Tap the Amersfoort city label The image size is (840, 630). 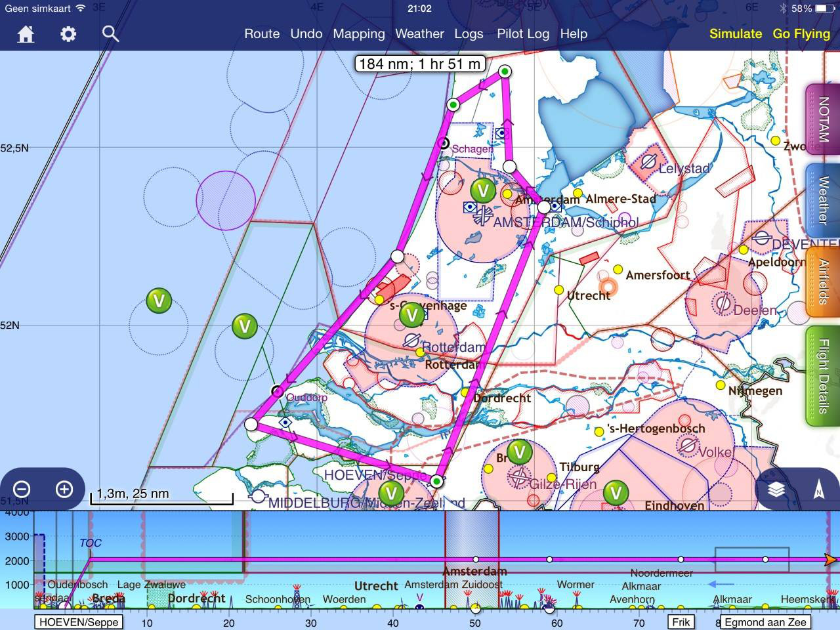pyautogui.click(x=658, y=275)
